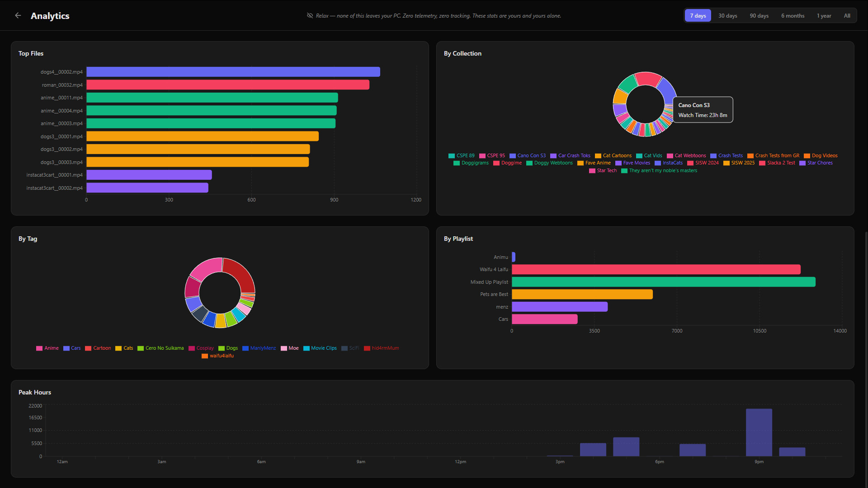This screenshot has width=868, height=488.
Task: Toggle Cano Con S3 legend swatch
Action: [x=513, y=156]
